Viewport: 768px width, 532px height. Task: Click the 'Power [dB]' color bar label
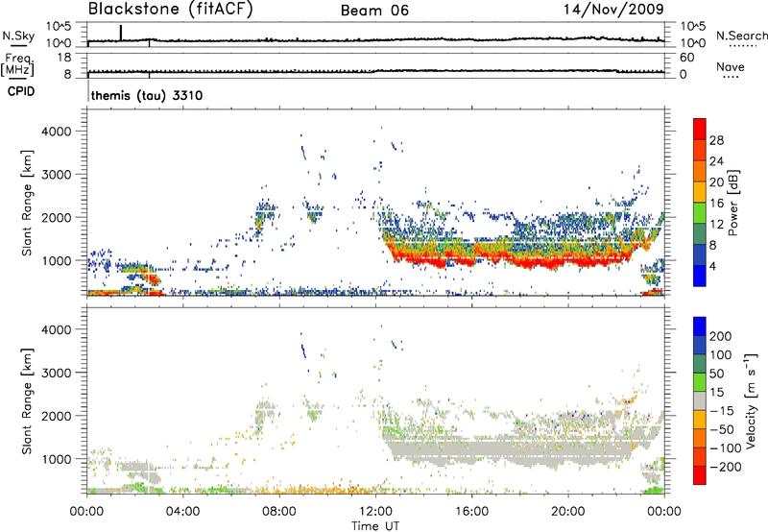pyautogui.click(x=732, y=203)
